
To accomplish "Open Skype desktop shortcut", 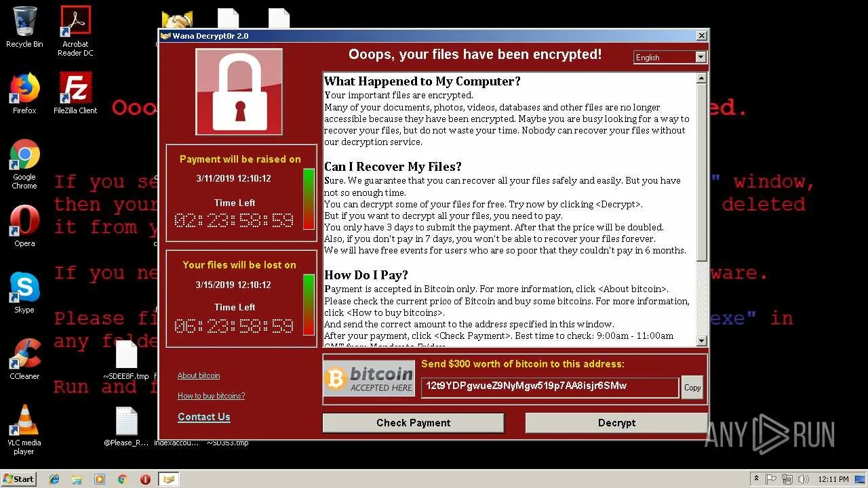I will [x=24, y=293].
